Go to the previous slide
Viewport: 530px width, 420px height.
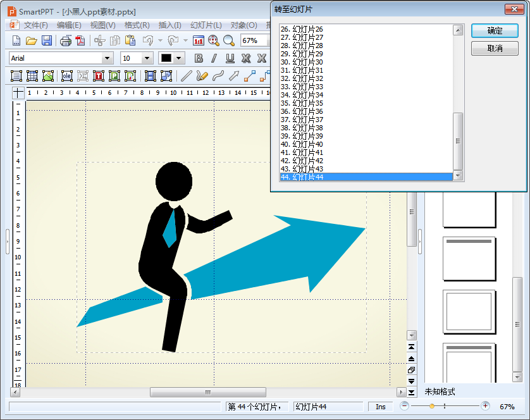point(411,359)
